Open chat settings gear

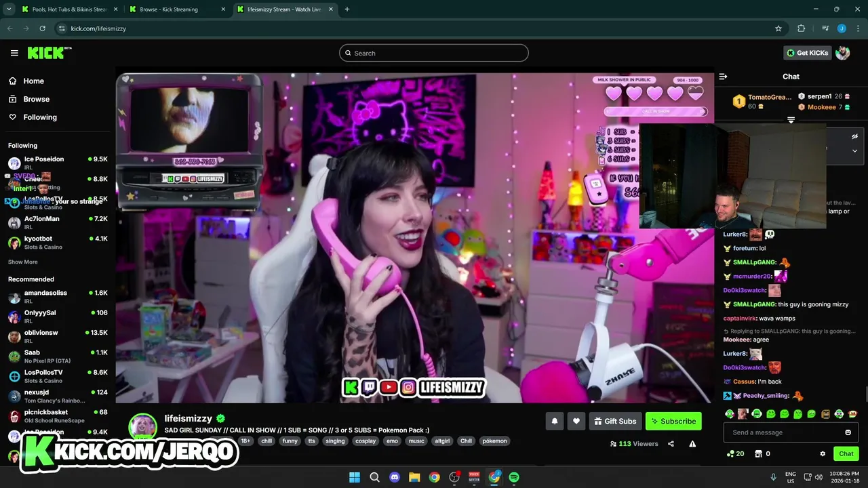tap(823, 454)
